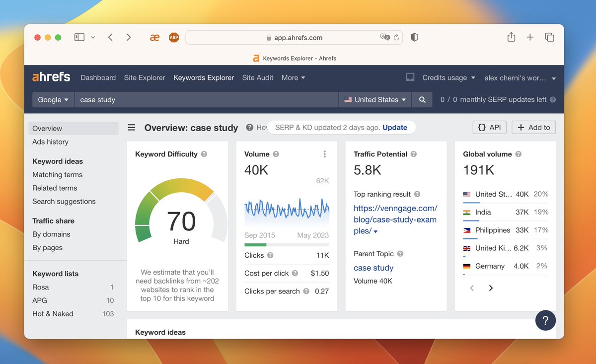Open the Volume card three-dot menu
This screenshot has width=596, height=364.
324,154
